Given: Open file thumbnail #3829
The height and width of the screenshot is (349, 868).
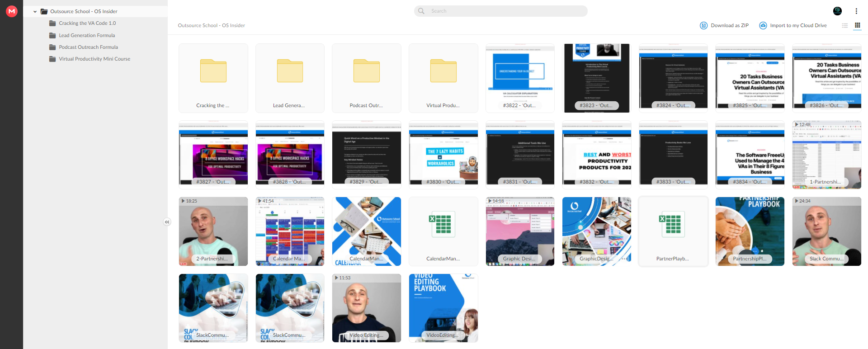Looking at the screenshot, I should point(367,155).
